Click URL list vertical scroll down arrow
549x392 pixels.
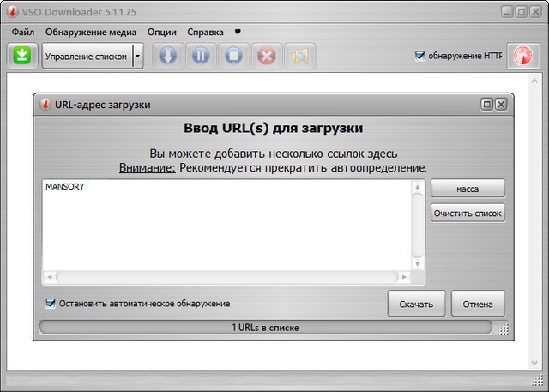coord(418,263)
